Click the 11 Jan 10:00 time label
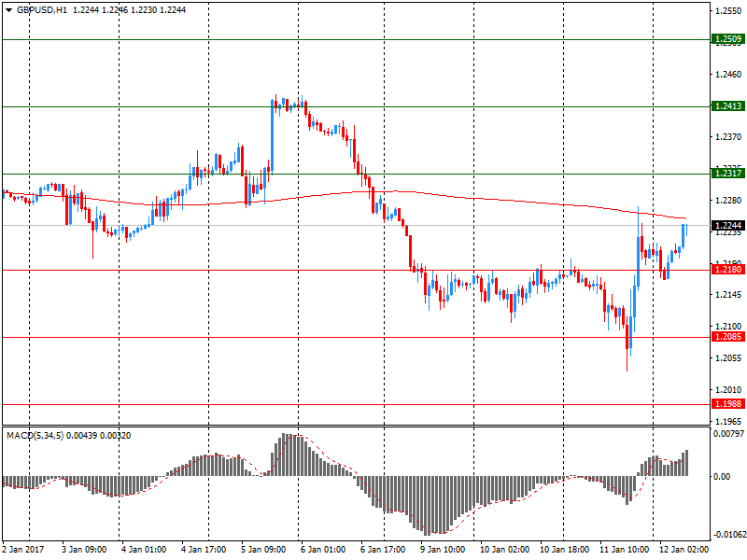Image resolution: width=747 pixels, height=560 pixels. coord(625,550)
